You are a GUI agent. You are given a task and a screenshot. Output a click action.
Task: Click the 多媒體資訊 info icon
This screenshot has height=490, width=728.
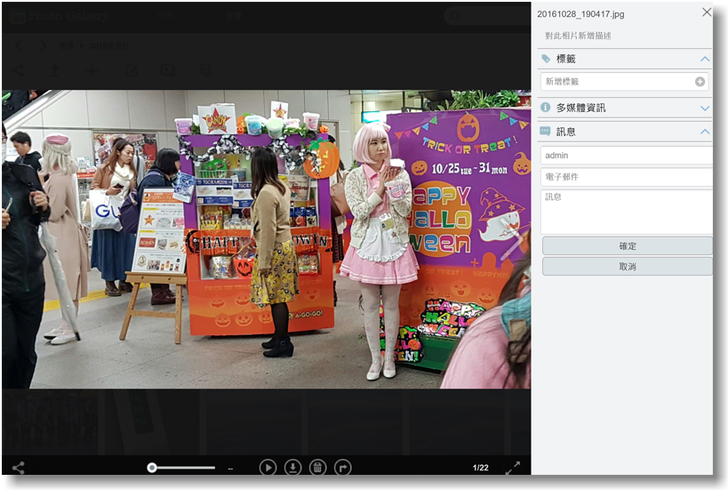coord(545,107)
